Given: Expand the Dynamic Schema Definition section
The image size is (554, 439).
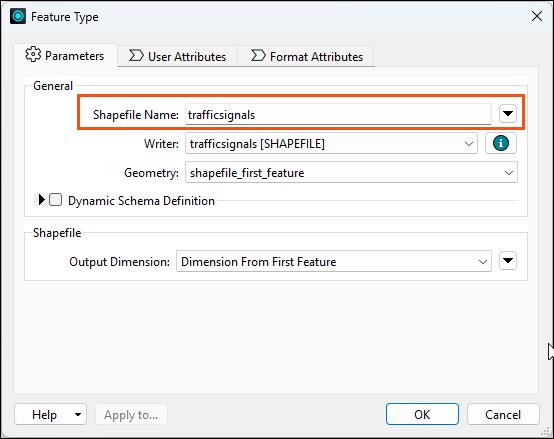Looking at the screenshot, I should pyautogui.click(x=41, y=200).
